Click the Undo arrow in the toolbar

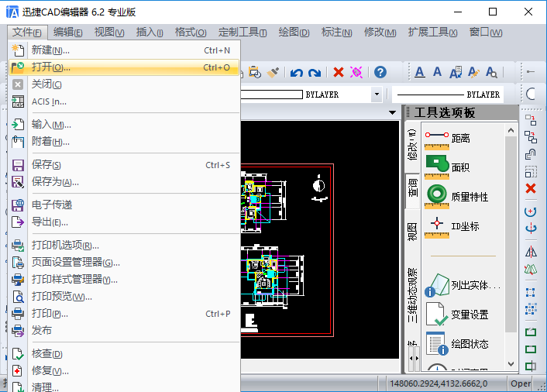point(297,72)
